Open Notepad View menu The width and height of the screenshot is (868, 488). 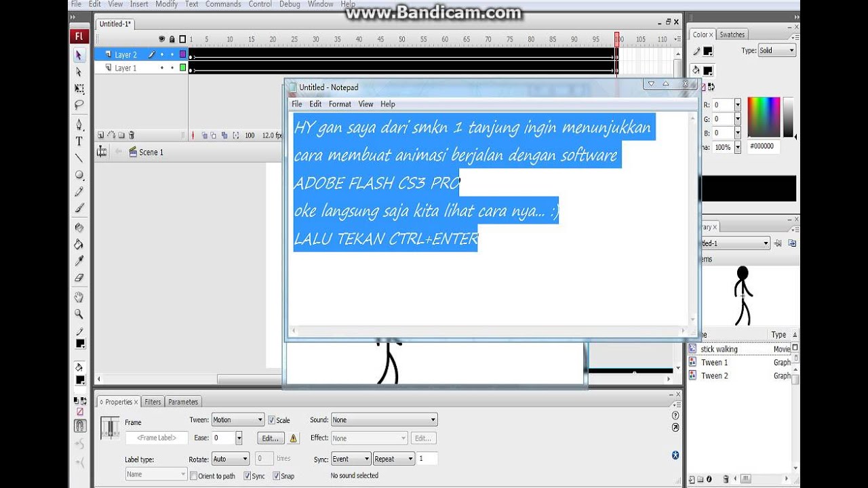click(x=366, y=104)
